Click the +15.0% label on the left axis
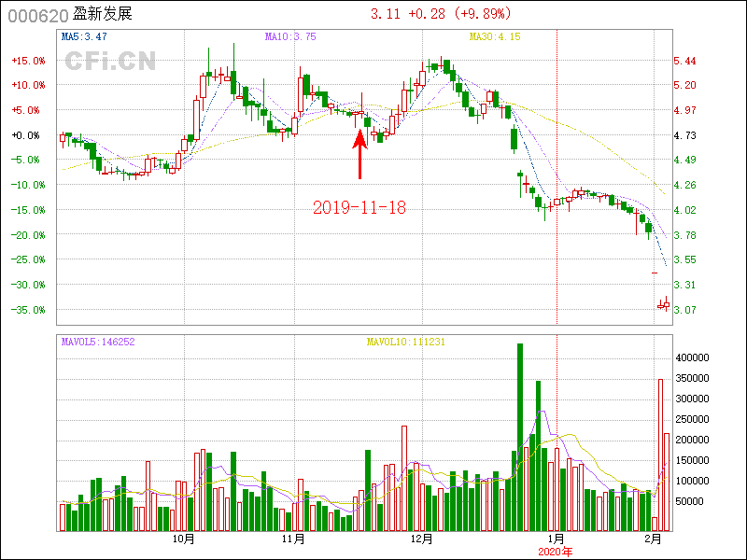 pyautogui.click(x=27, y=61)
